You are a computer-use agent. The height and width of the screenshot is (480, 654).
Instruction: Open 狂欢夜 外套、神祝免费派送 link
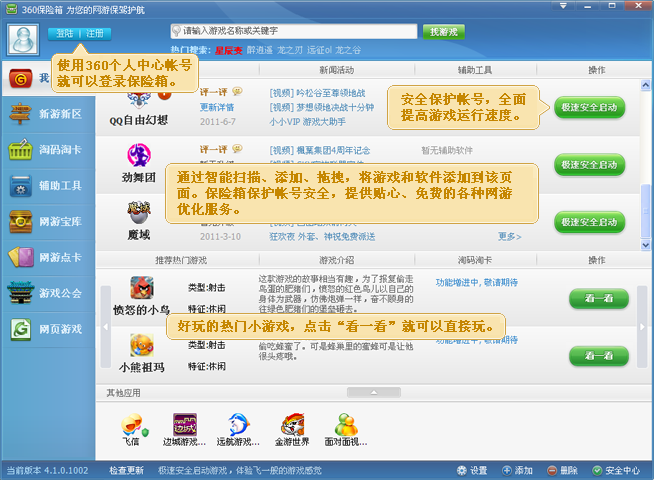point(322,237)
